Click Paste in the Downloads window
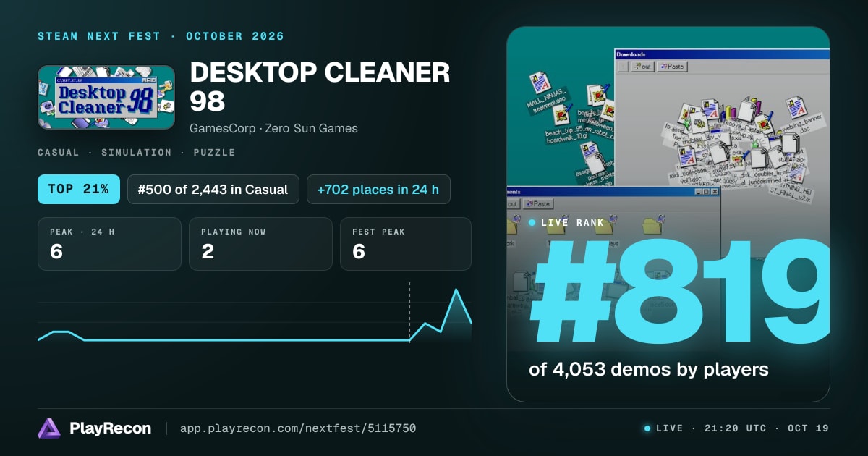Viewport: 868px width, 456px height. coord(672,67)
